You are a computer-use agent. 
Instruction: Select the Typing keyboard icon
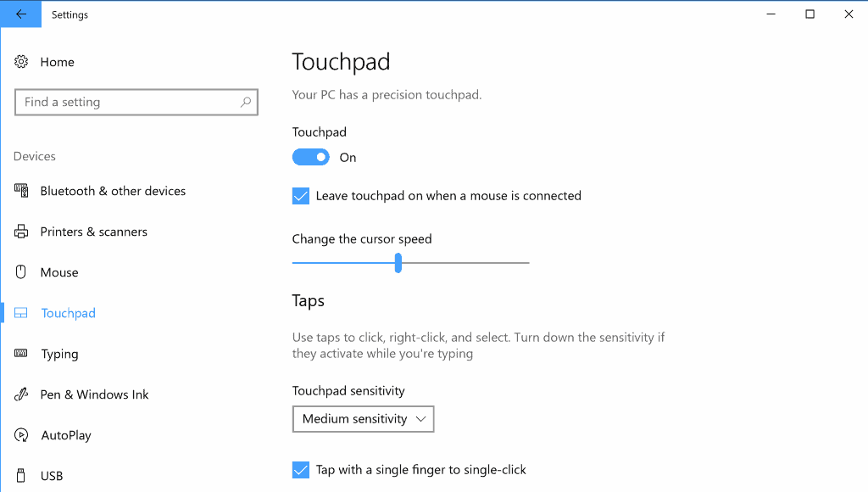21,354
